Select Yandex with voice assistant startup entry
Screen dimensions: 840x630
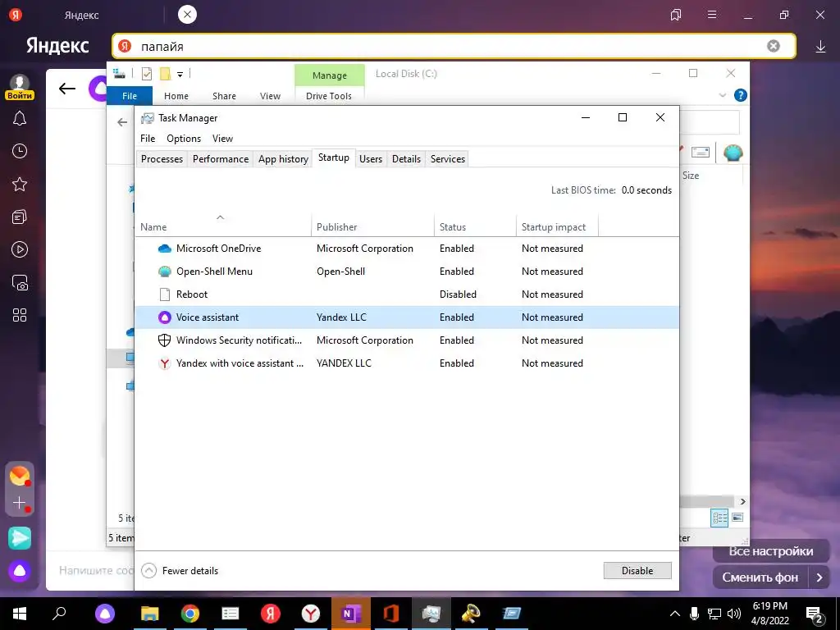(x=407, y=363)
